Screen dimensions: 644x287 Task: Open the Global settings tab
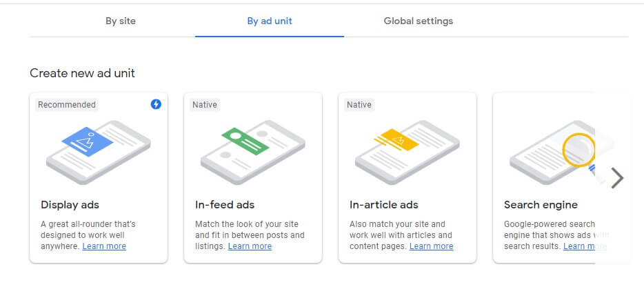click(418, 21)
